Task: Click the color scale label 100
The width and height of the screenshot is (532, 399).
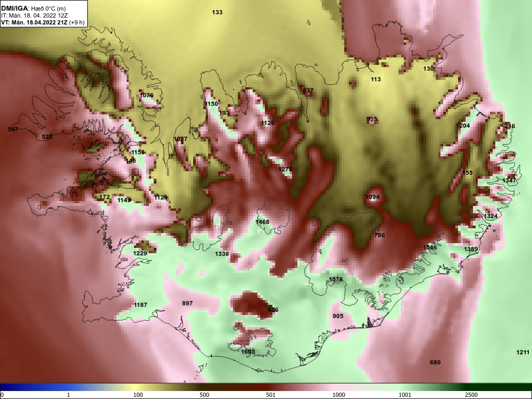Action: [x=138, y=395]
